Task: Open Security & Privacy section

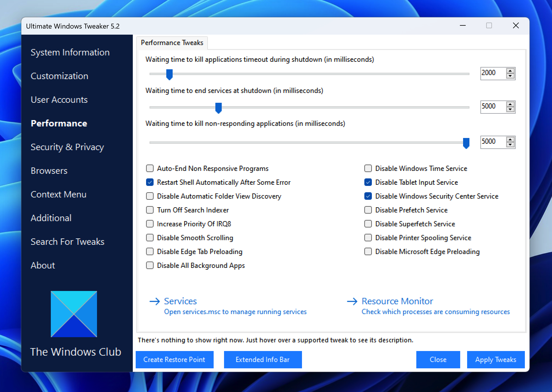Action: click(x=67, y=147)
